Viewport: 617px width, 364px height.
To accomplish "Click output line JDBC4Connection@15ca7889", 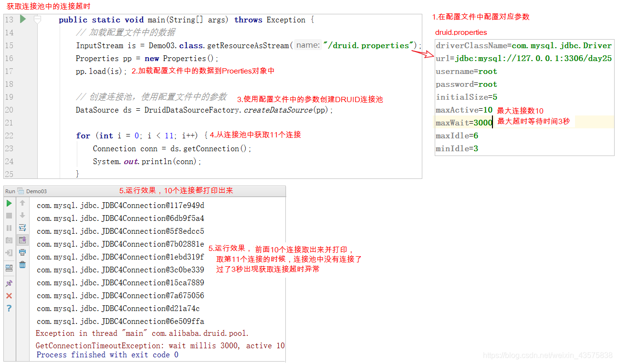I will (x=120, y=283).
